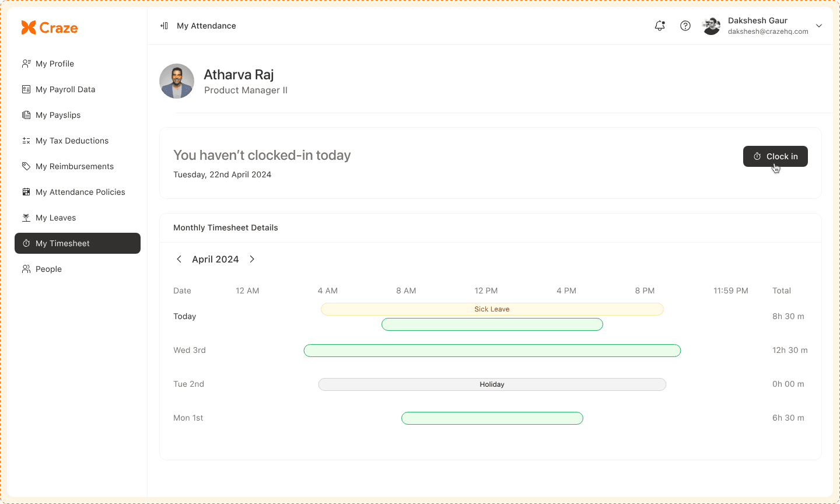Click the April 2024 month label
This screenshot has height=504, width=840.
point(215,259)
